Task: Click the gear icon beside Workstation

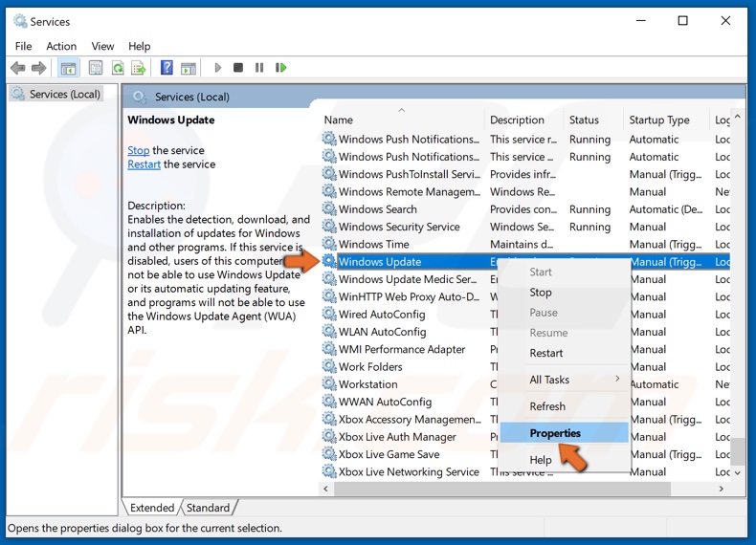Action: (x=329, y=384)
